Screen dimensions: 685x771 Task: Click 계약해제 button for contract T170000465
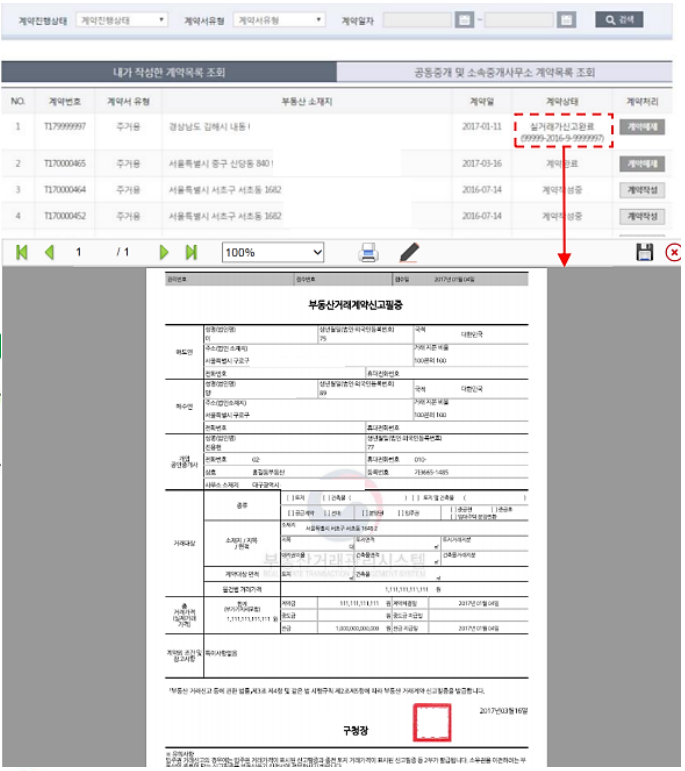(x=642, y=164)
